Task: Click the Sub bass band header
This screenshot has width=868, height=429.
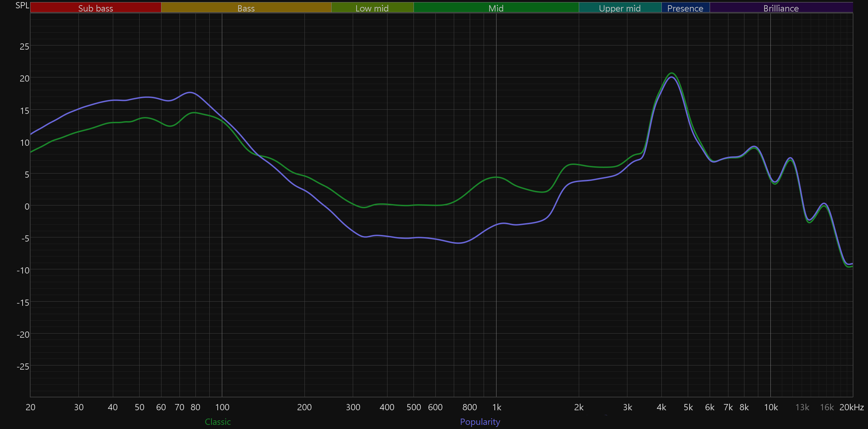Action: pyautogui.click(x=95, y=8)
